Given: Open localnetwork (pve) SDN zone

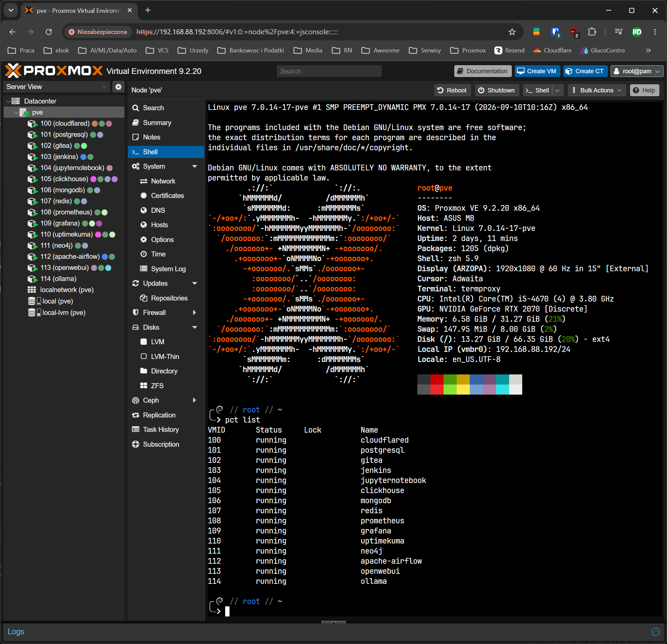Looking at the screenshot, I should pos(64,290).
